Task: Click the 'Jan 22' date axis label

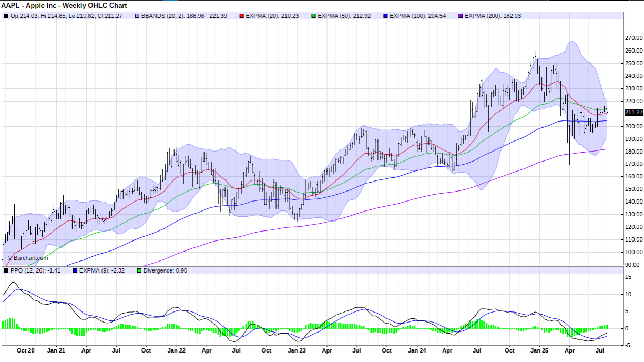Action: point(177,350)
